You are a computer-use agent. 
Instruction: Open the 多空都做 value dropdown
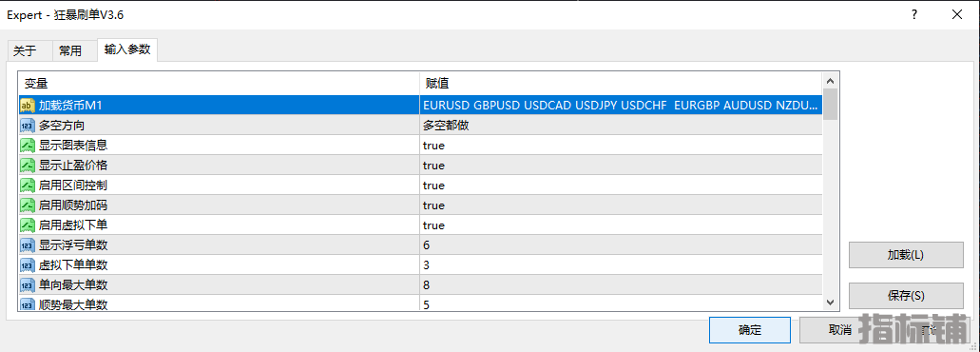click(622, 125)
